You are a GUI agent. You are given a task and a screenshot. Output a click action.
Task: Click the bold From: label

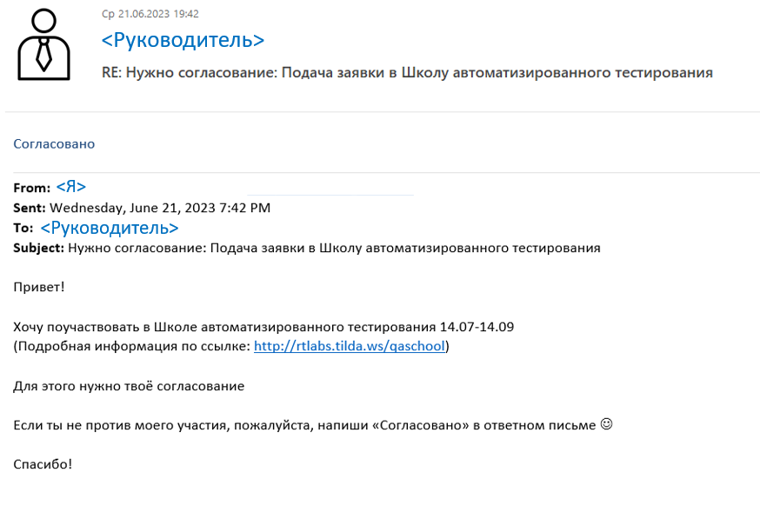(32, 187)
